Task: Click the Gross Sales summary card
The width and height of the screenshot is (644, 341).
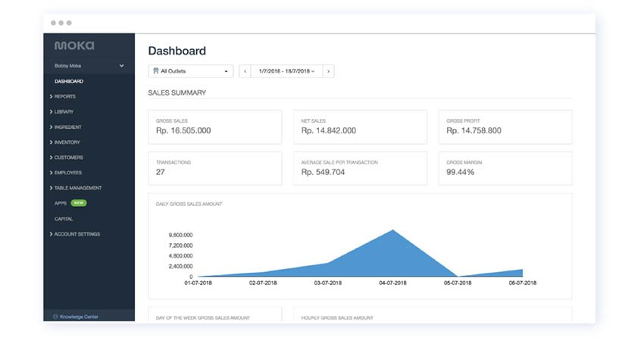Action: (214, 127)
